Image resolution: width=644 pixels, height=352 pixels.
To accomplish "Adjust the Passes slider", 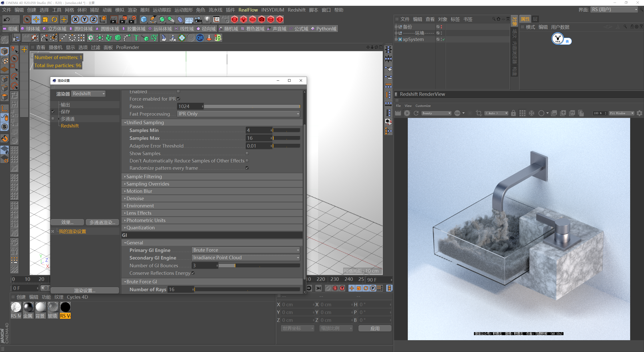I will point(252,106).
